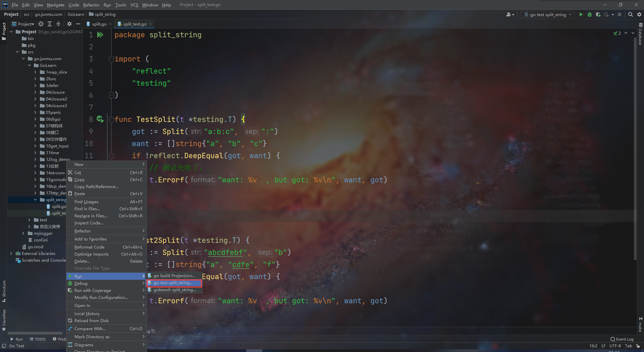
Task: Click the GoLearn breadcrumb
Action: pyautogui.click(x=76, y=14)
